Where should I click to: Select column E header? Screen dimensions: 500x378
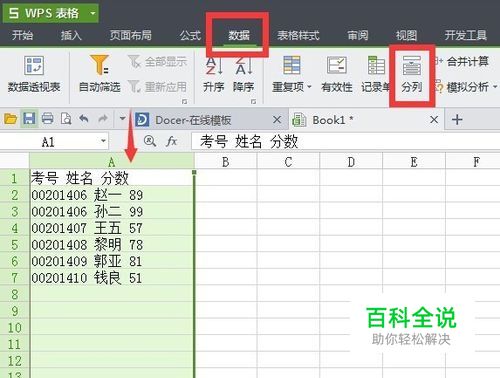[414, 162]
